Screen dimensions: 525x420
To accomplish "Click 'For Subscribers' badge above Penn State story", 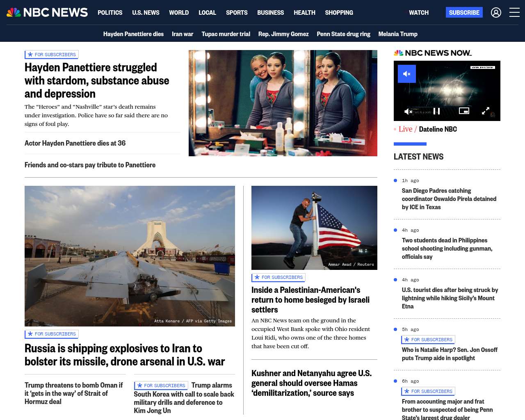I will 428,391.
